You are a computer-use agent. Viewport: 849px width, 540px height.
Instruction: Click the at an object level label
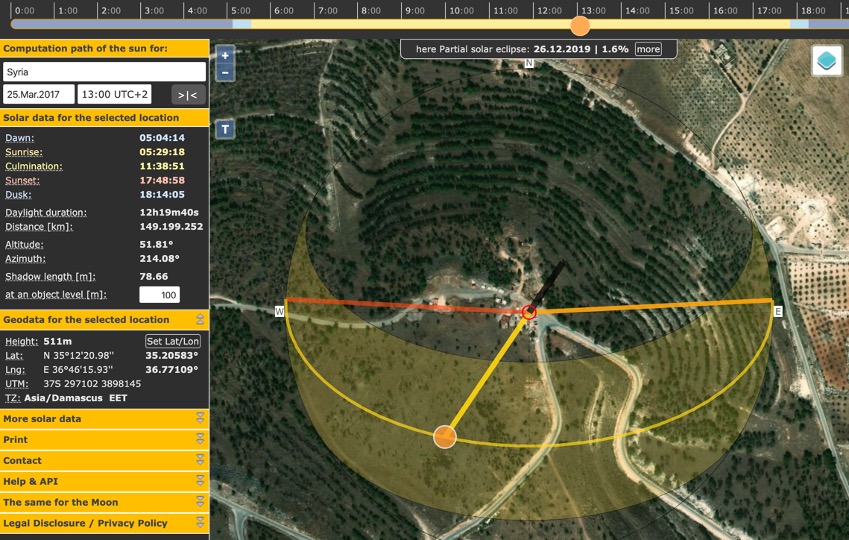(x=56, y=295)
